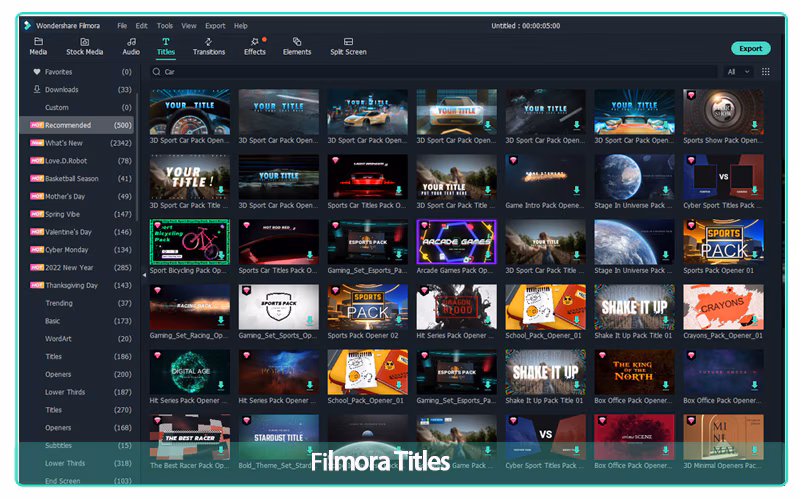
Task: Click the sidebar vertical scrollbar
Action: [x=137, y=158]
